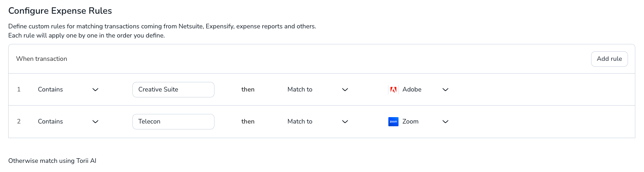This screenshot has width=644, height=172.
Task: Open the Match to action dropdown in rule 1
Action: pos(318,90)
